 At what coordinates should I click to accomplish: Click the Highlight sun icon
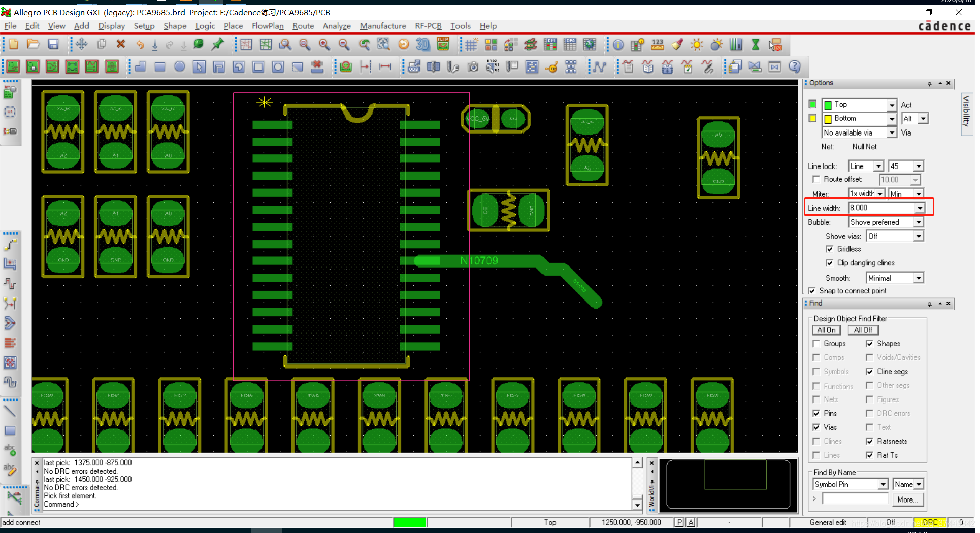point(697,45)
